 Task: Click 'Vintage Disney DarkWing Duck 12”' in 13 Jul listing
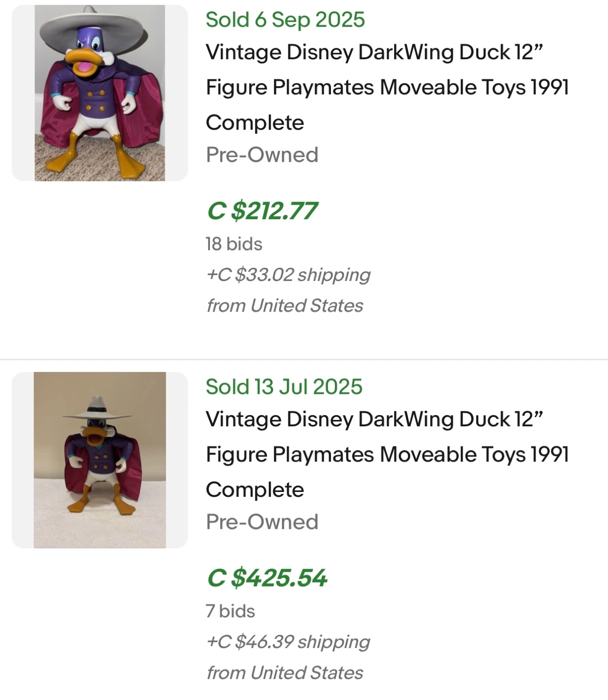click(374, 419)
